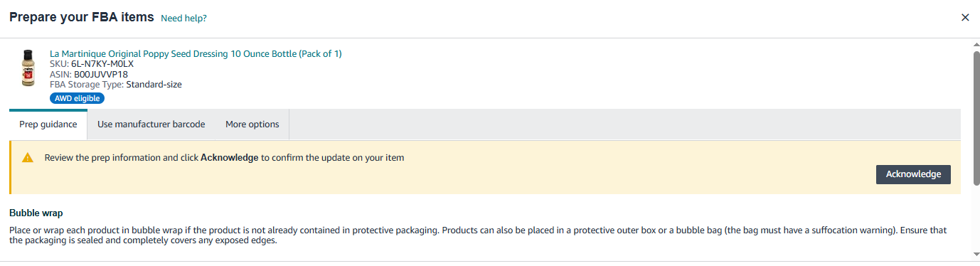Click the Standard-size storage type text
The height and width of the screenshot is (266, 980).
154,85
